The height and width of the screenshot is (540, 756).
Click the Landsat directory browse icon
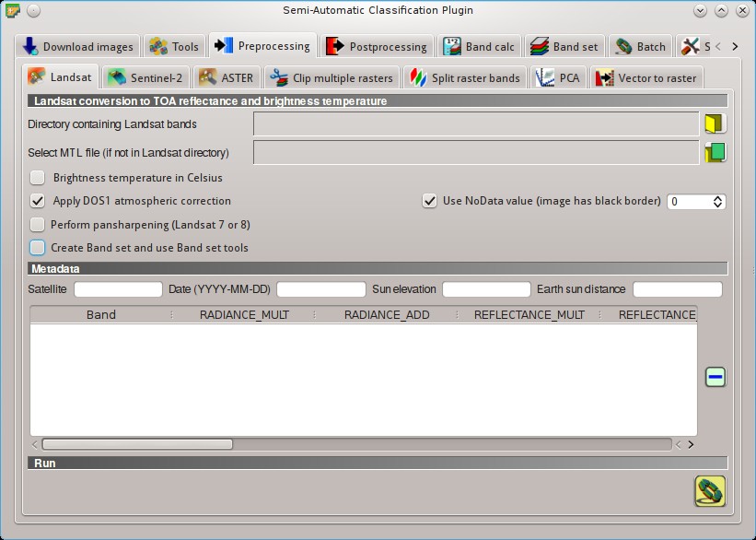click(715, 124)
